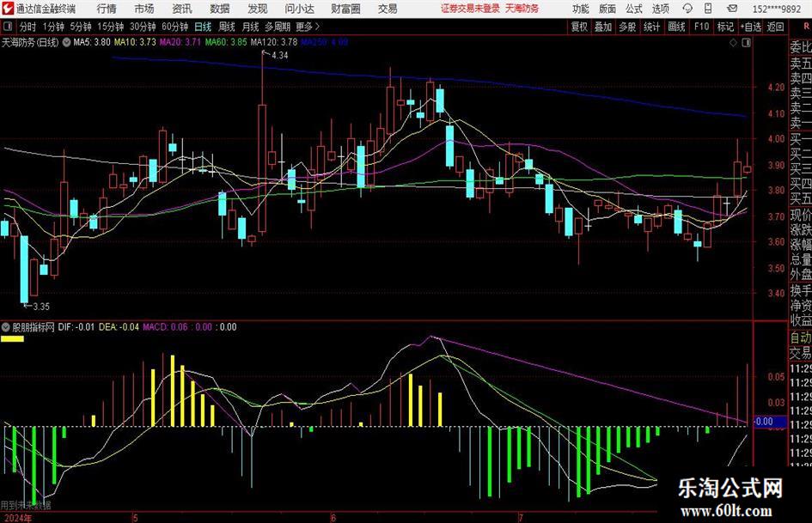Open the 功能 menu

pyautogui.click(x=581, y=9)
